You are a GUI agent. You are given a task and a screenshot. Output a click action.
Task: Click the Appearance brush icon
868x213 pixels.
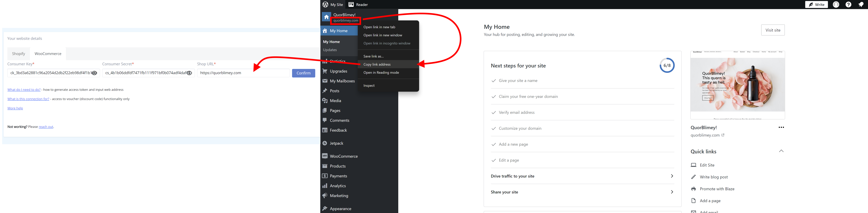(325, 209)
